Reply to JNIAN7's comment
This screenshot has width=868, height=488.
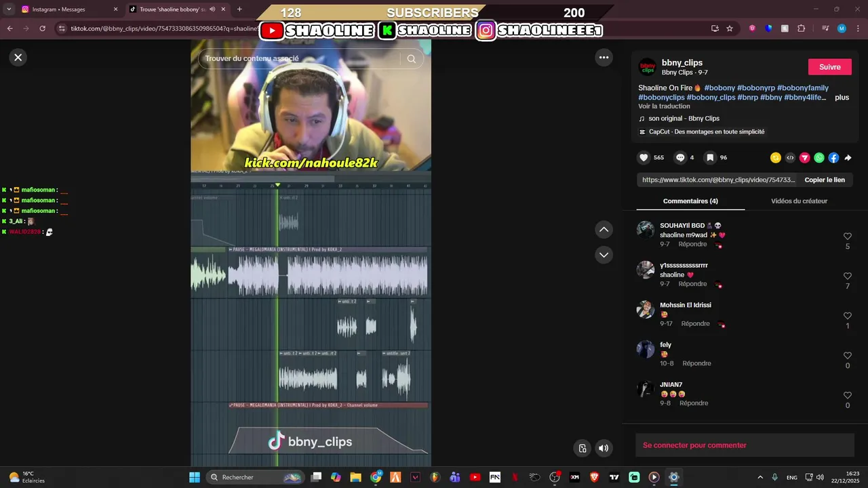click(694, 403)
